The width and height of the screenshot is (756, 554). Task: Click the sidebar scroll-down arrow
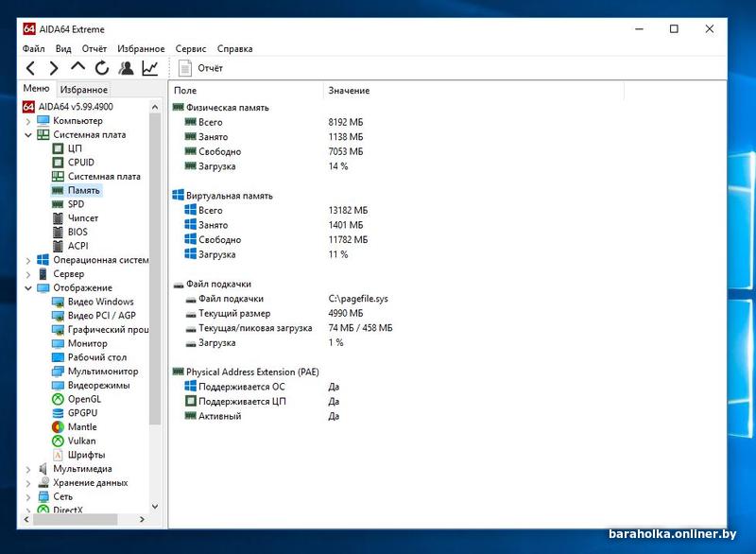click(155, 507)
